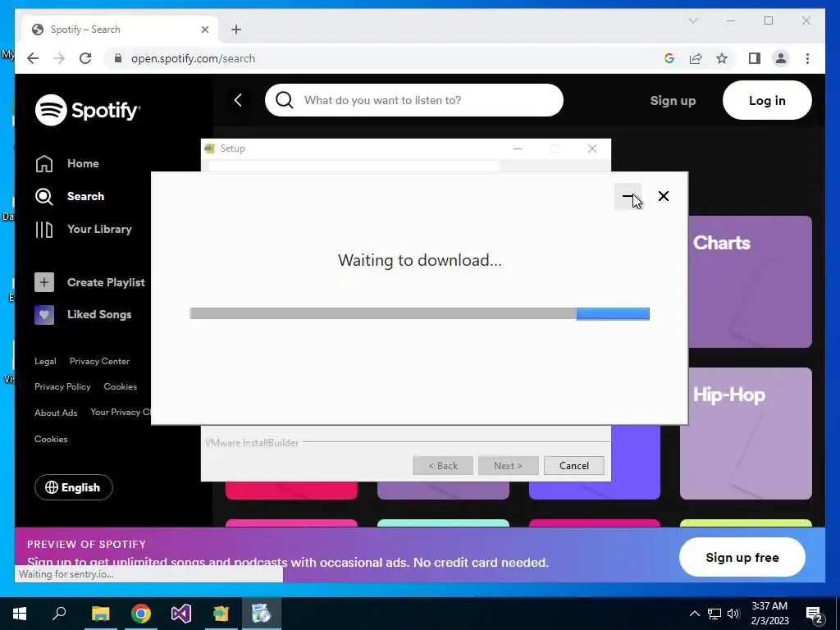Toggle Chrome side panel icon
Screen dimensions: 840x630
coord(755,58)
